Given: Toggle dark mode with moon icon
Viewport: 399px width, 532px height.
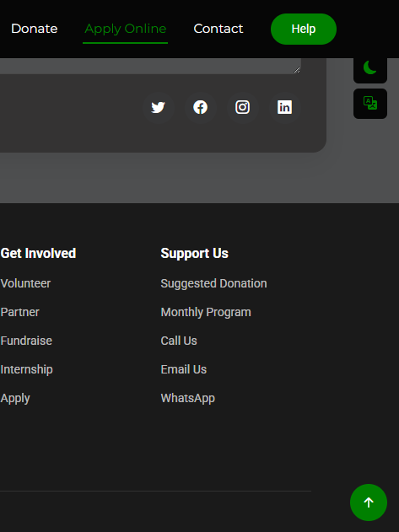Looking at the screenshot, I should click(x=370, y=70).
